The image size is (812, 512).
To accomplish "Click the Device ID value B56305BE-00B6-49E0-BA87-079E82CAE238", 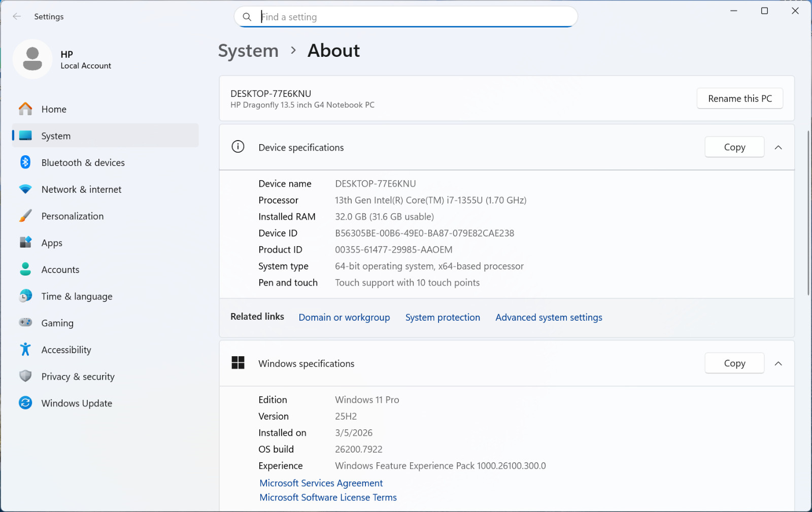I will 424,233.
